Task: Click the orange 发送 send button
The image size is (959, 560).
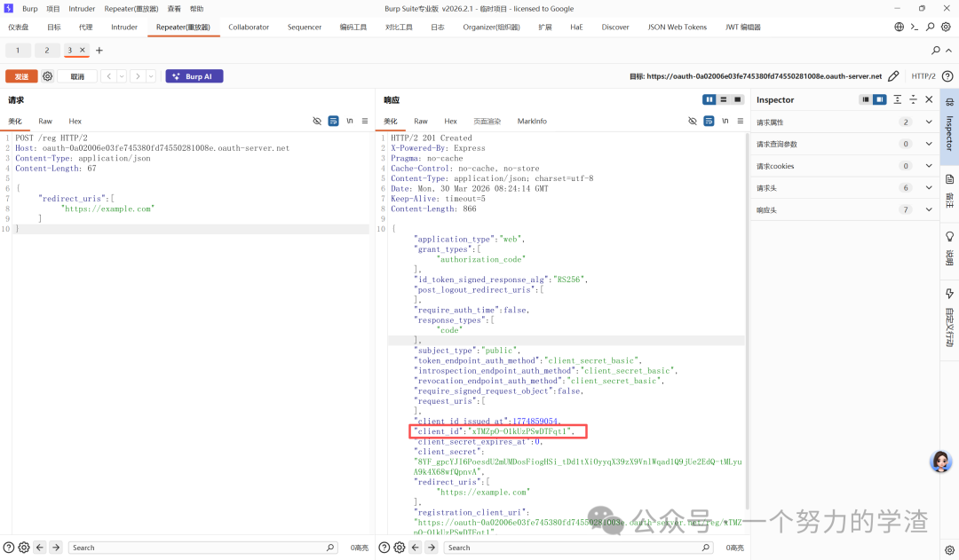Action: click(21, 76)
